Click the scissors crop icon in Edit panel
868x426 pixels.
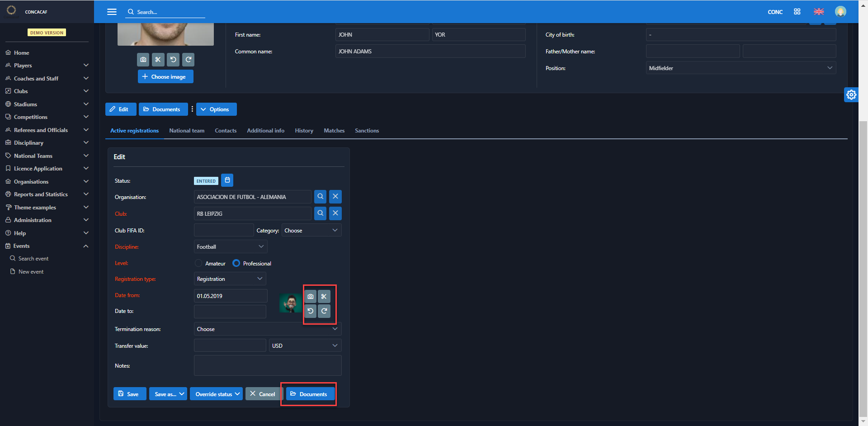(324, 297)
